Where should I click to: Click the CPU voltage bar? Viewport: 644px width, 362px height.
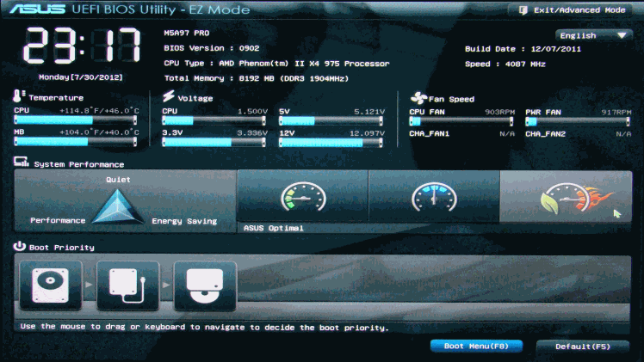pos(214,121)
